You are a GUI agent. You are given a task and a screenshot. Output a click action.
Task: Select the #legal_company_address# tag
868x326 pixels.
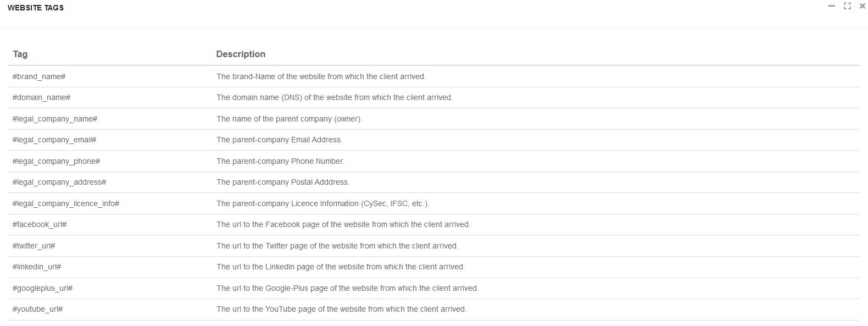click(x=59, y=182)
